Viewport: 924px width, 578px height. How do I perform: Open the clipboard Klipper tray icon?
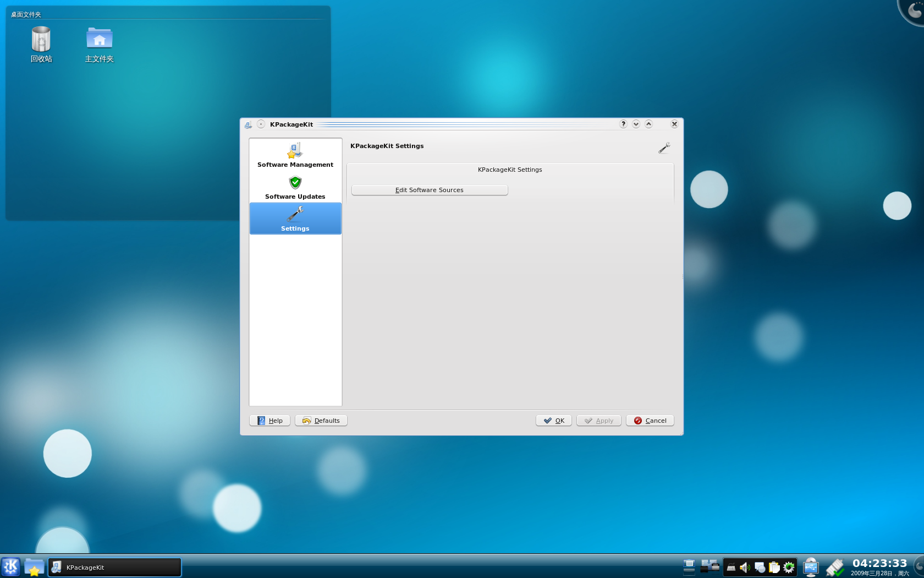[x=774, y=568]
